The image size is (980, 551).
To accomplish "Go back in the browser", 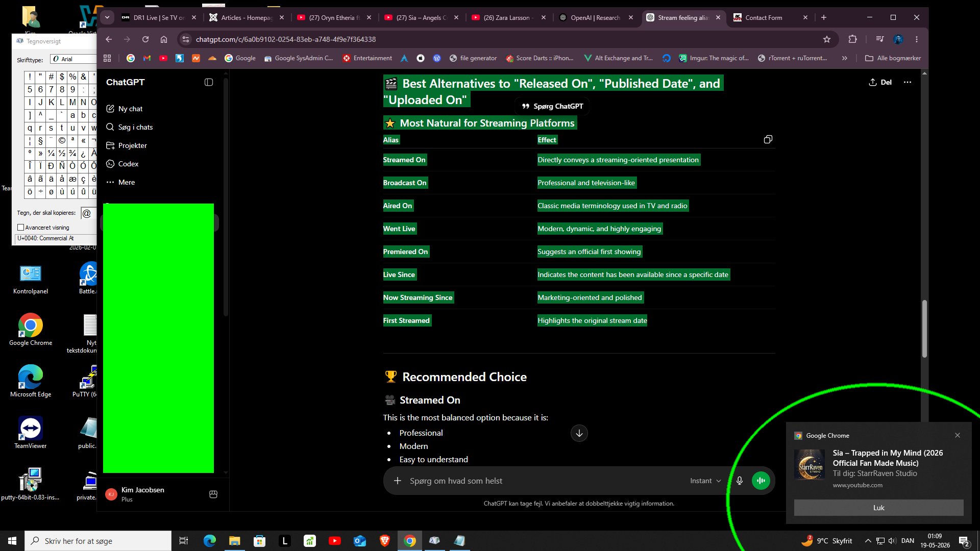I will click(109, 39).
